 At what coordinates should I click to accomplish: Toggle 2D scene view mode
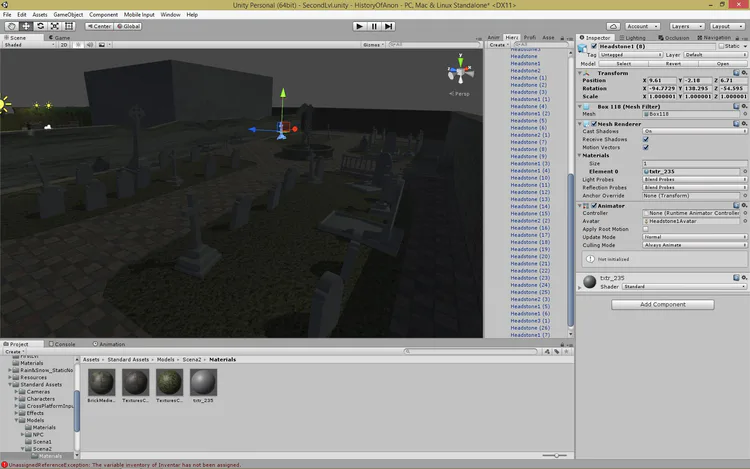[64, 44]
